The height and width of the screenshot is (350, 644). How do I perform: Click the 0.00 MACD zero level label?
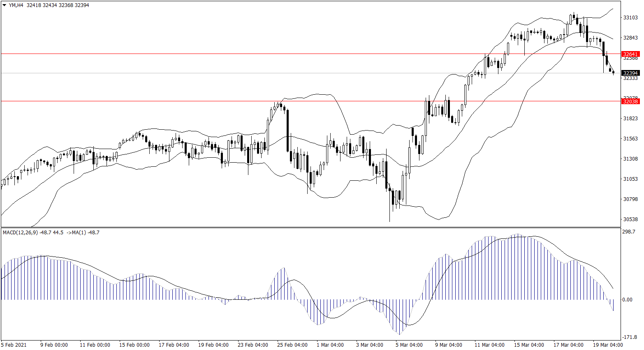point(628,299)
